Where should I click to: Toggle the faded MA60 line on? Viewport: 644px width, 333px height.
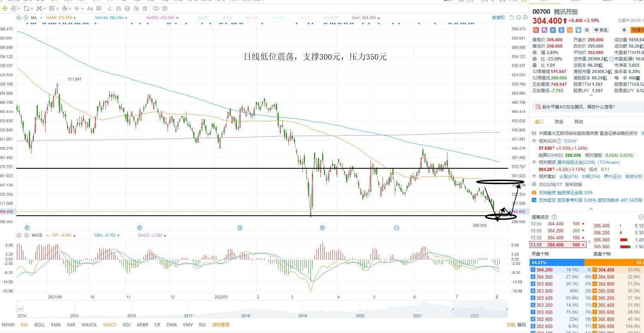[x=227, y=18]
